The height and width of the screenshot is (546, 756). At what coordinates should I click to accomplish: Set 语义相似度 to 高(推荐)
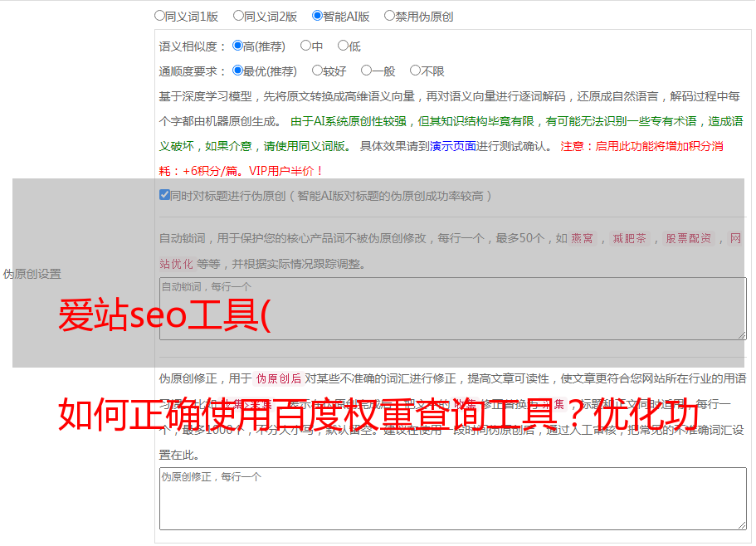(x=237, y=46)
